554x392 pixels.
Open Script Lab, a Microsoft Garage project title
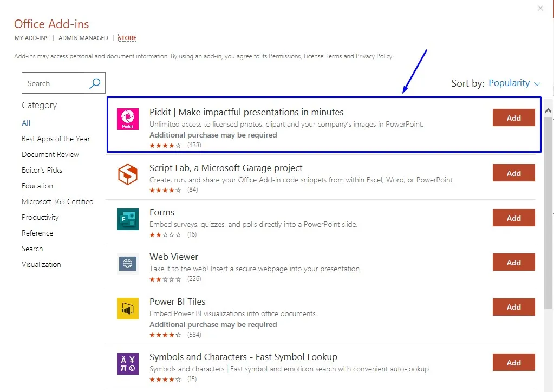pos(226,168)
